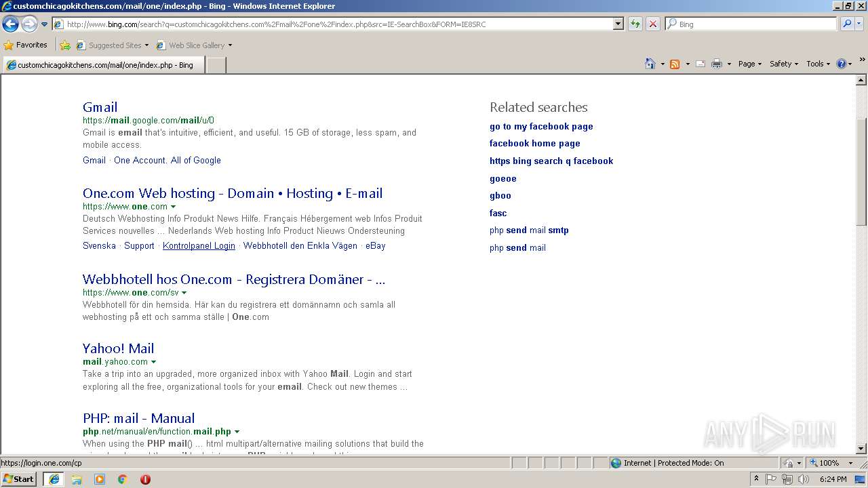Click related search 'goeoe'
This screenshot has width=868, height=488.
click(x=503, y=179)
